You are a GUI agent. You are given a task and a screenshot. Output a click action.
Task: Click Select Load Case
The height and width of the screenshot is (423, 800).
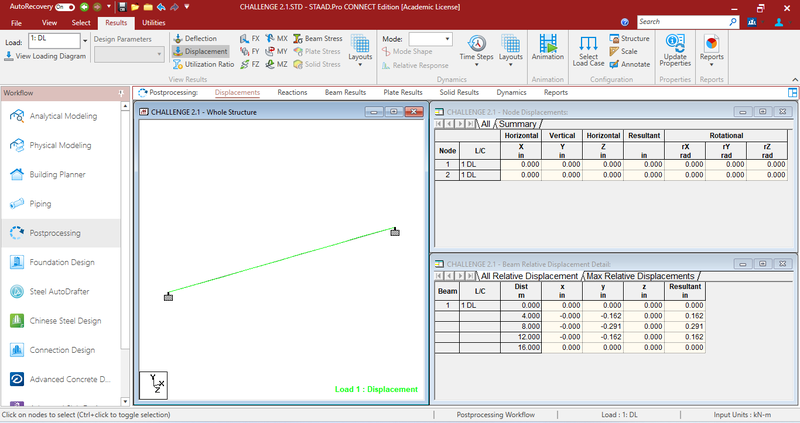click(588, 51)
